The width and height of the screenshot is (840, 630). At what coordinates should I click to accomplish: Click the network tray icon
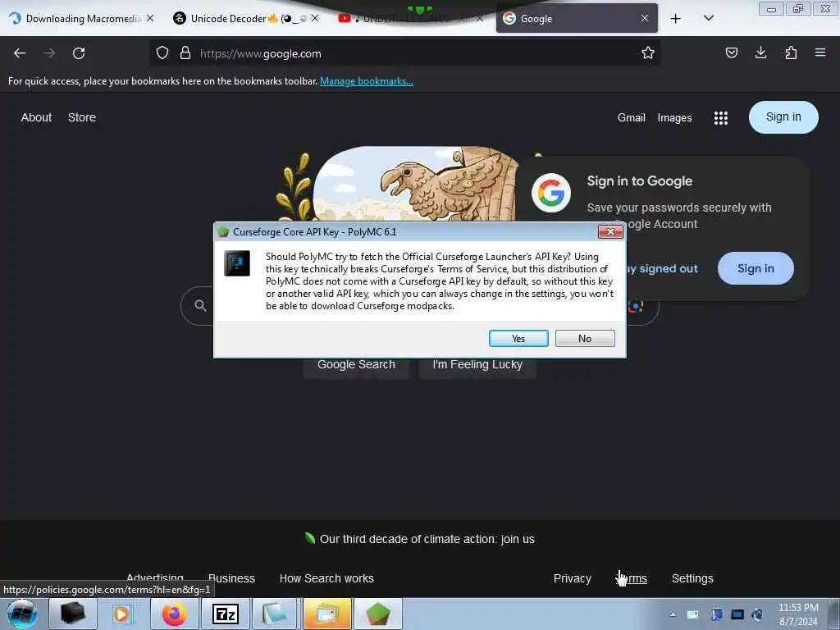point(737,614)
